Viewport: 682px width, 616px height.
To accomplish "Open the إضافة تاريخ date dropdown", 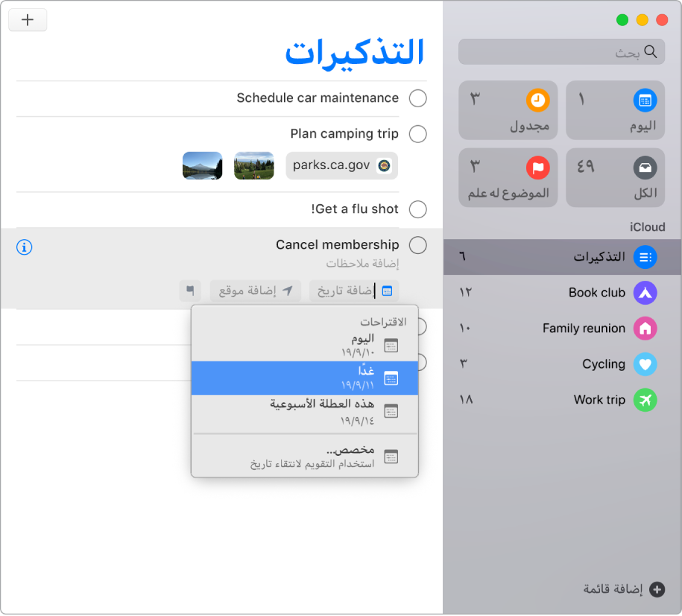I will pos(350,290).
